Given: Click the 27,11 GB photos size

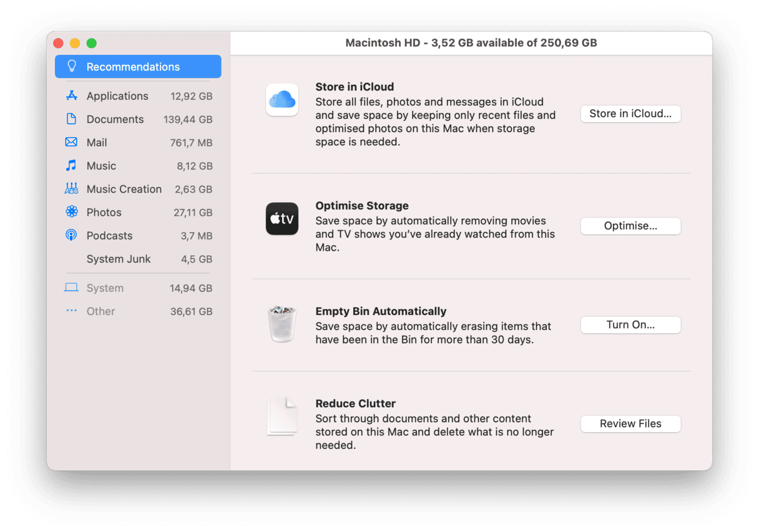Looking at the screenshot, I should [193, 213].
